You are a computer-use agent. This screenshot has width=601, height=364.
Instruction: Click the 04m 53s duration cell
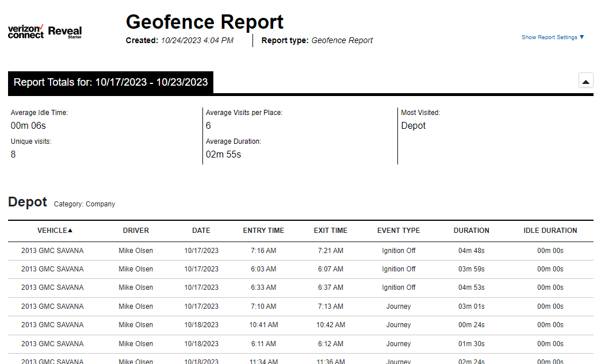point(471,288)
